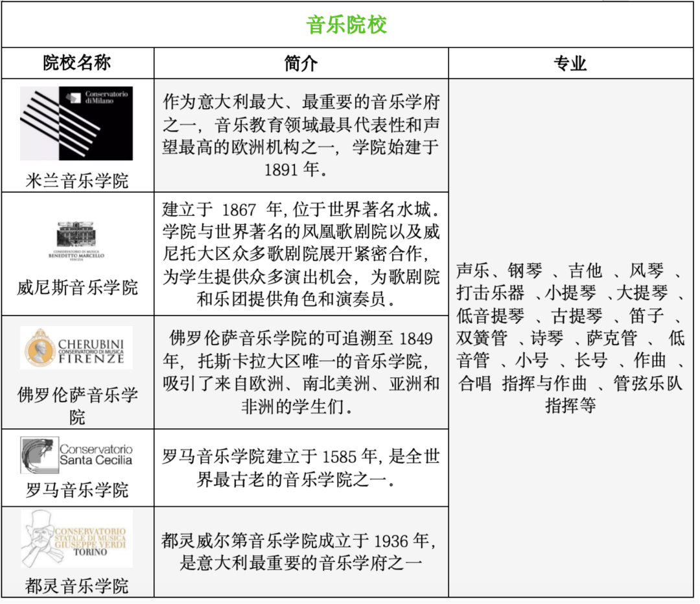Click the Milan description mentioning 1891年
The image size is (700, 604).
[x=301, y=135]
